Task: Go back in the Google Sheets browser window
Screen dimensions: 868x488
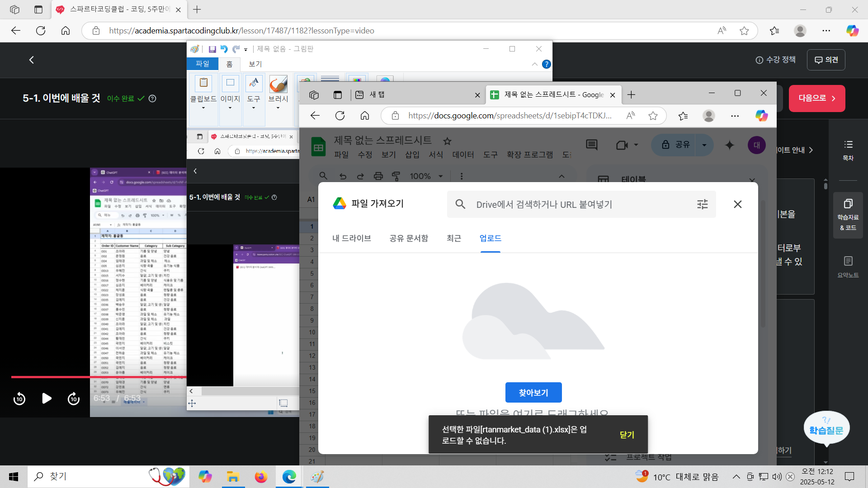Action: pyautogui.click(x=315, y=116)
